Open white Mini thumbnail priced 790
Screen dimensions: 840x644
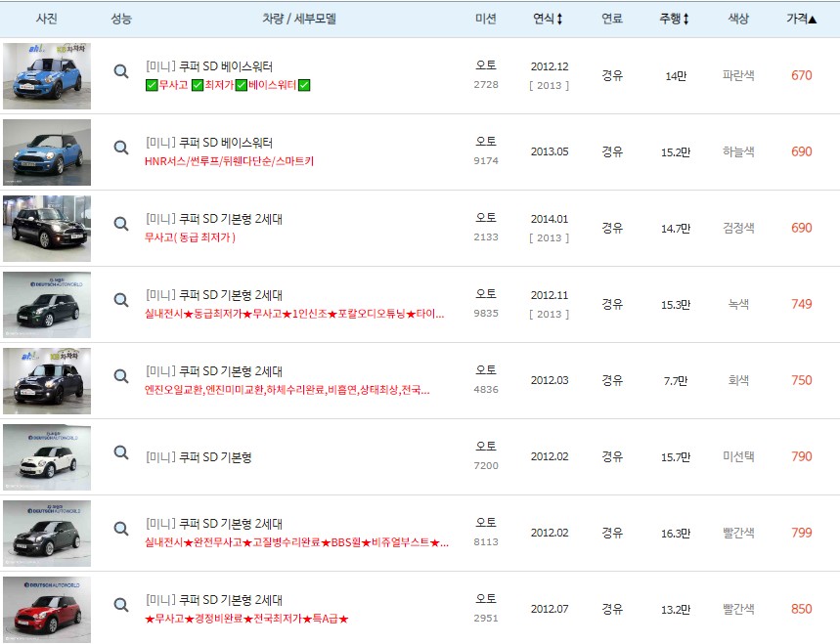(x=47, y=457)
